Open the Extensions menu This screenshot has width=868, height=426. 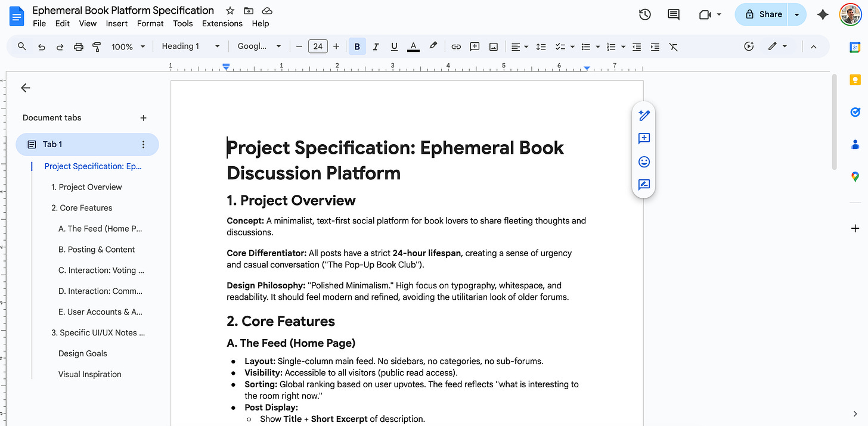(222, 23)
